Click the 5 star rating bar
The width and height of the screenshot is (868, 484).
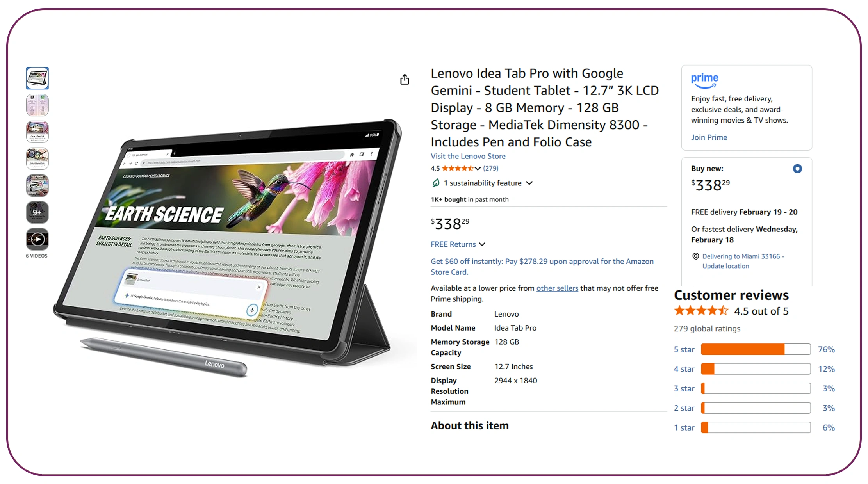pos(756,349)
